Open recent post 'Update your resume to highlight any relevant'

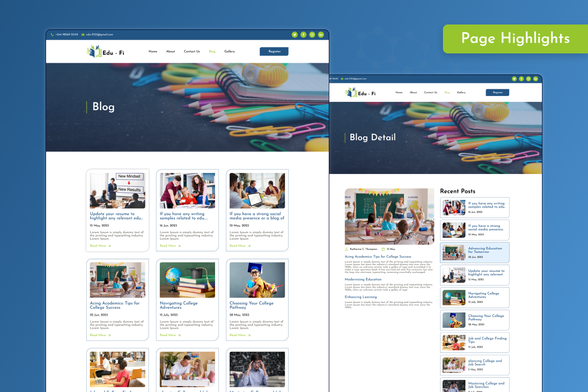coord(475,275)
